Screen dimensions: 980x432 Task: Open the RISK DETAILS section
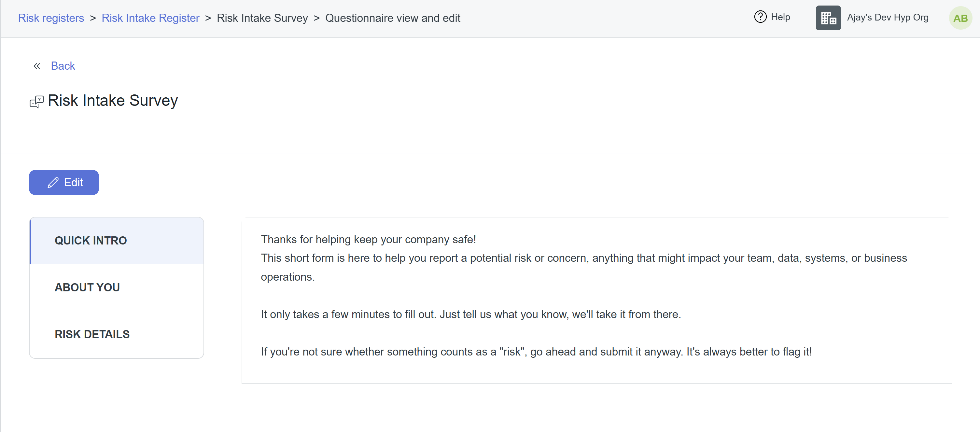92,334
